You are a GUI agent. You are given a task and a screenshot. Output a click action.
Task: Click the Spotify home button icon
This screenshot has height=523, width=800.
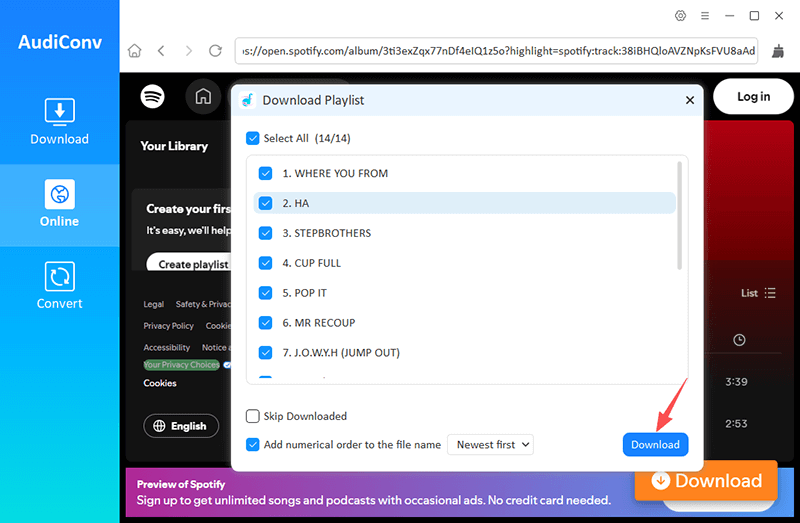point(203,96)
